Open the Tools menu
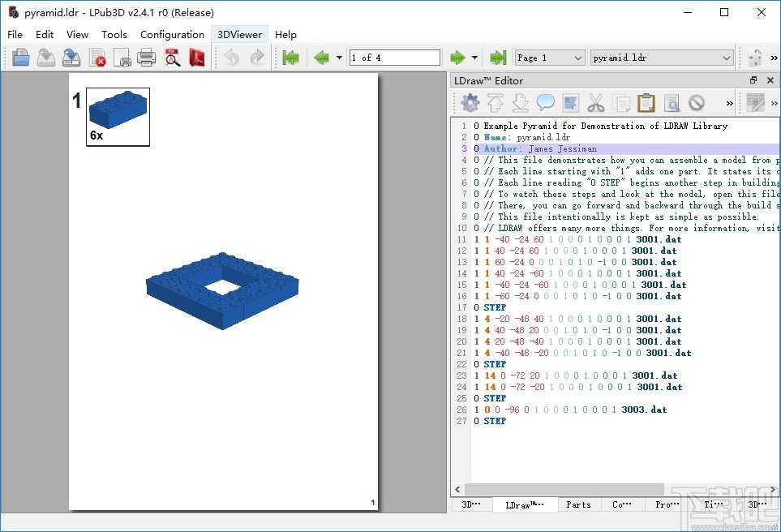Screen dimensions: 781x532 coord(114,34)
